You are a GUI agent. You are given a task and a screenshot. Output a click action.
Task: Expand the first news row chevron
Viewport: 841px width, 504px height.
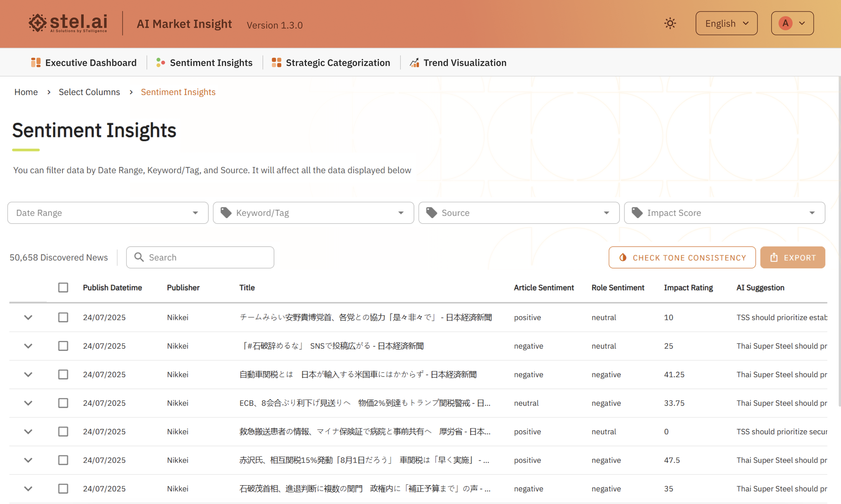click(x=28, y=317)
